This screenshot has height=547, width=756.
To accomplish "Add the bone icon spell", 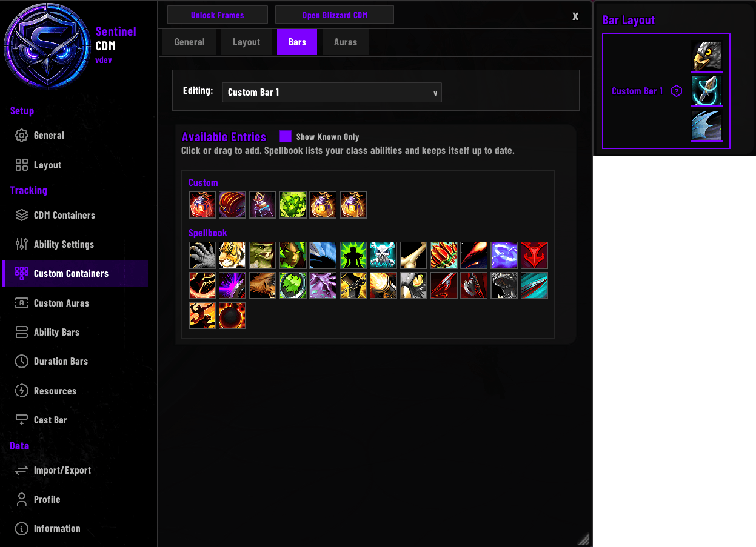I will click(x=414, y=255).
